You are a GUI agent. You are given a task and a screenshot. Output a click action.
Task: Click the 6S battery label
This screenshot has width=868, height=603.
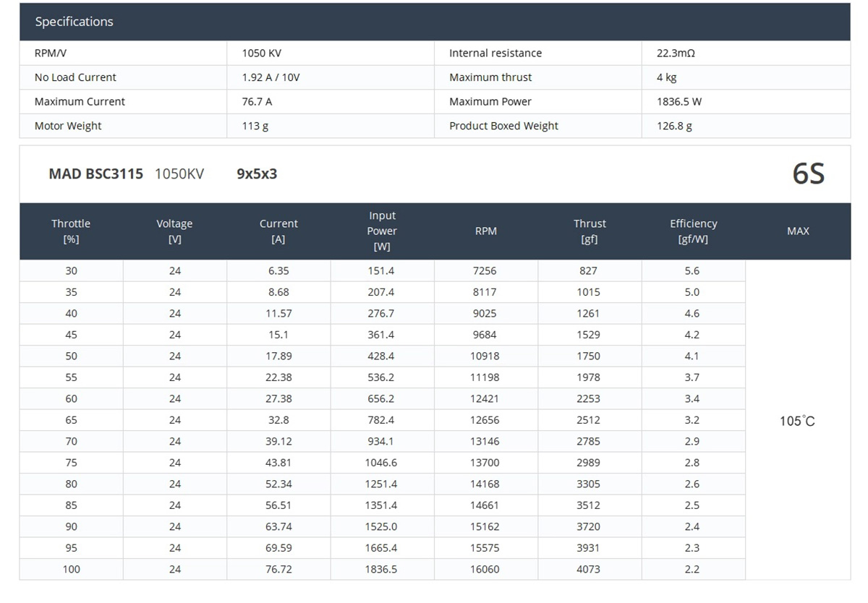coord(808,174)
